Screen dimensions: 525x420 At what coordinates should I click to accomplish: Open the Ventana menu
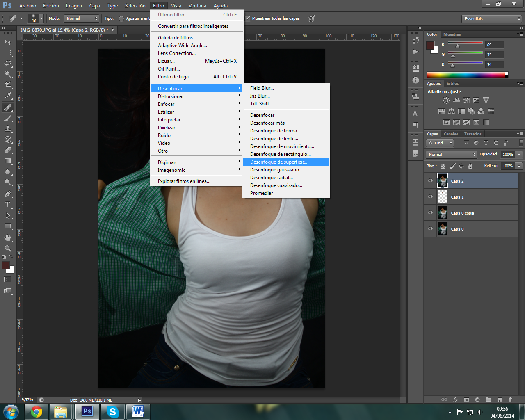click(x=197, y=5)
